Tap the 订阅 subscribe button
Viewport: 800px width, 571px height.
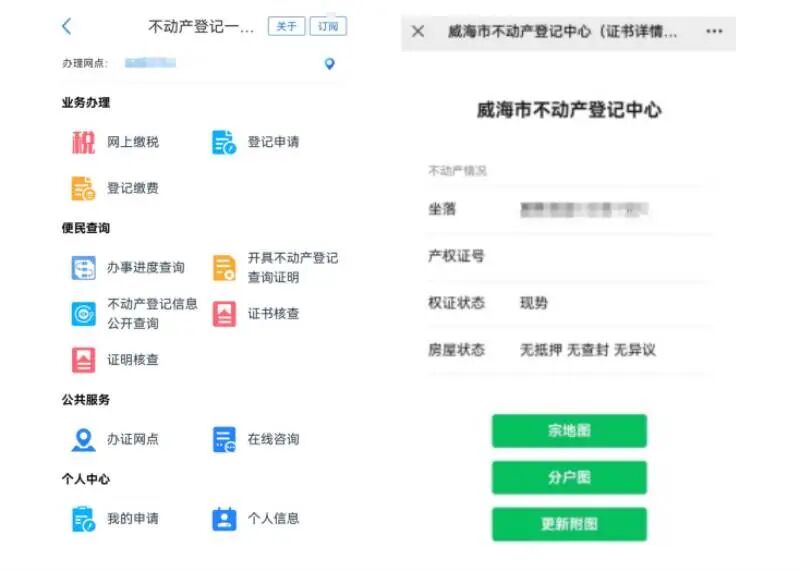click(328, 26)
